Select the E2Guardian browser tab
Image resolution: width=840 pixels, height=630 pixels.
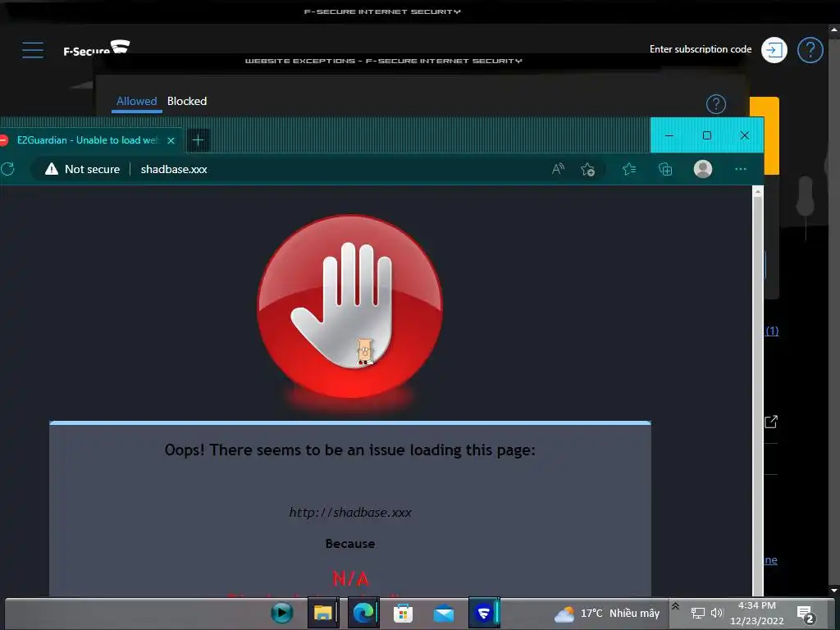89,140
